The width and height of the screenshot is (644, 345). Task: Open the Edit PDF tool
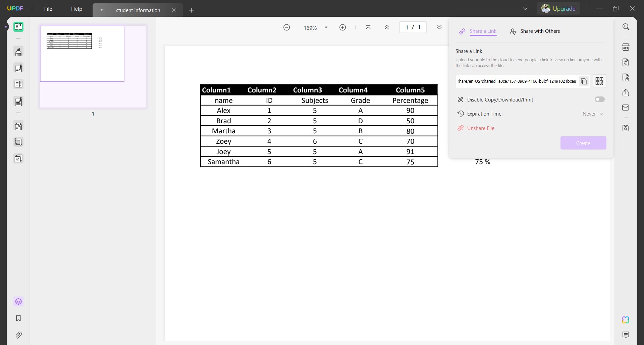pyautogui.click(x=18, y=68)
